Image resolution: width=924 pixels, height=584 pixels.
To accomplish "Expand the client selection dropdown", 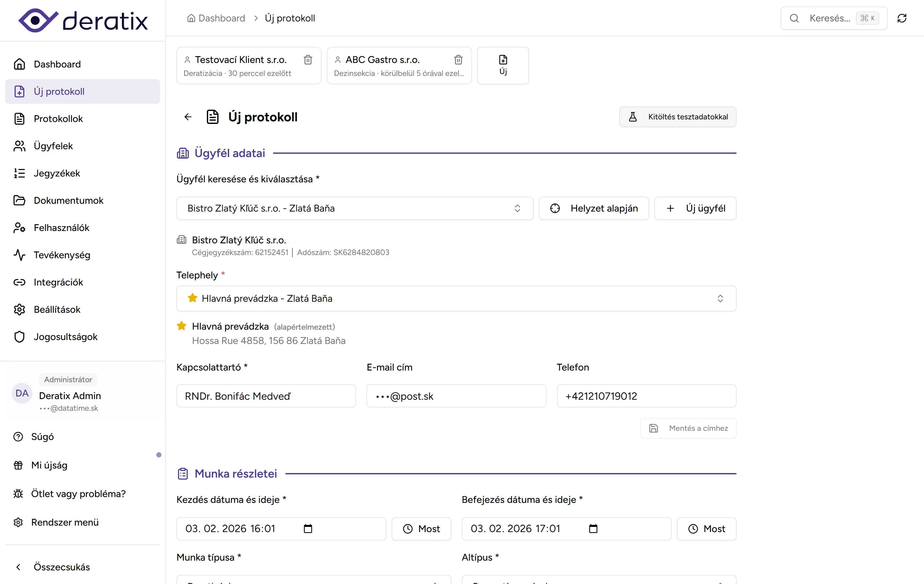I will [x=355, y=209].
